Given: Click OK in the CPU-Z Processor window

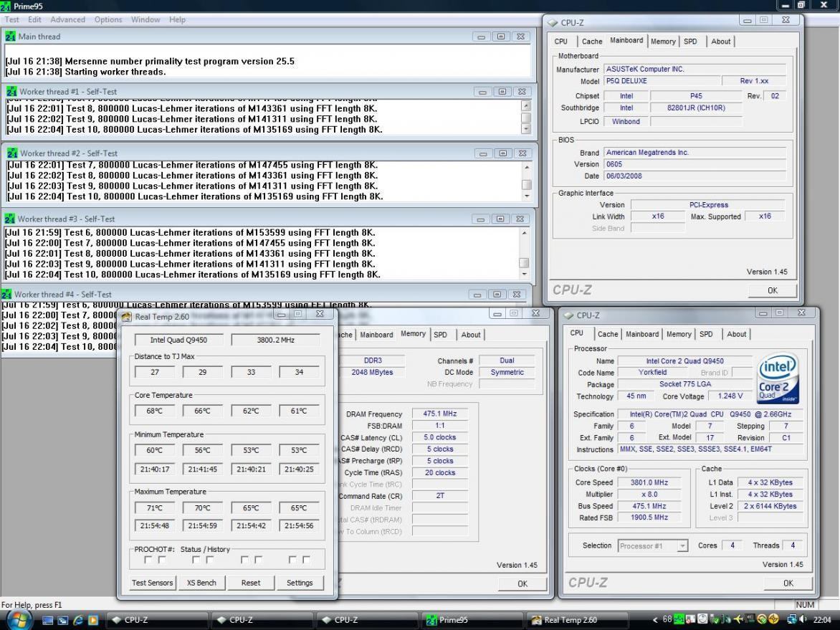Looking at the screenshot, I should pyautogui.click(x=788, y=583).
